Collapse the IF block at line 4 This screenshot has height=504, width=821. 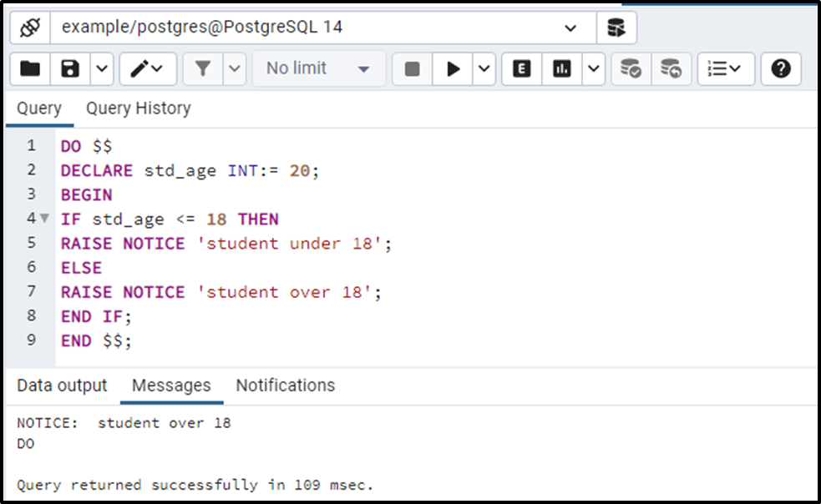[43, 219]
